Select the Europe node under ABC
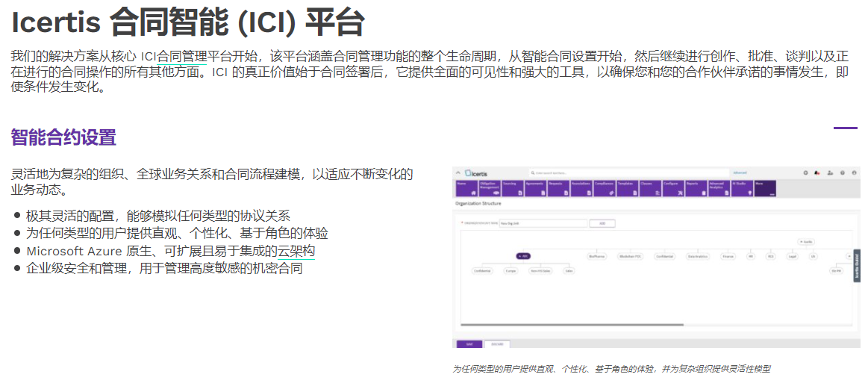Viewport: 868px width, 386px height. pyautogui.click(x=511, y=271)
